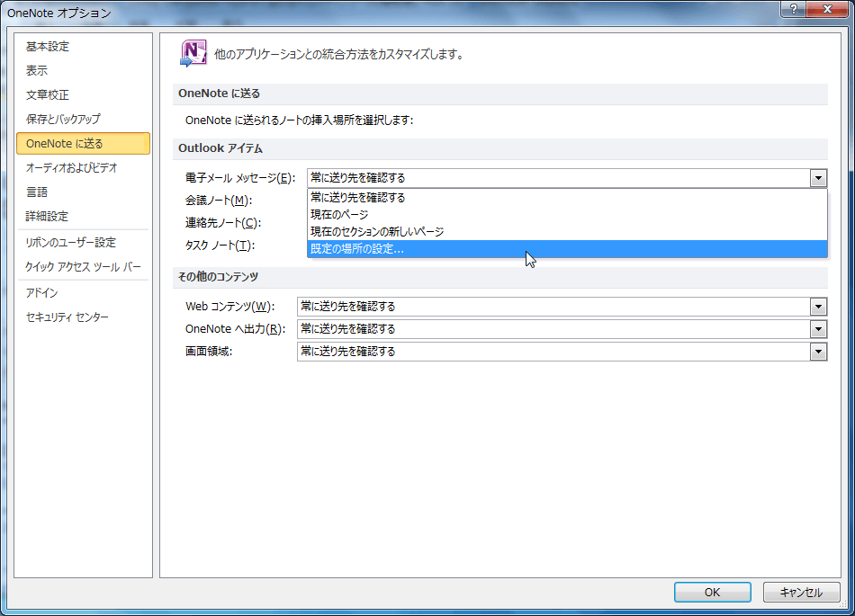Open リボンのユーザー設定
Viewport: 855px width, 616px height.
click(x=83, y=243)
